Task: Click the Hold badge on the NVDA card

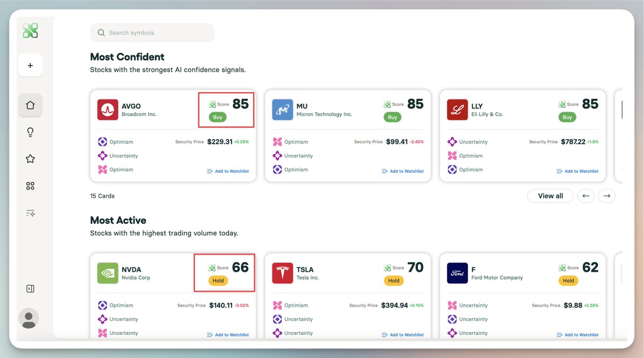Action: [x=219, y=281]
